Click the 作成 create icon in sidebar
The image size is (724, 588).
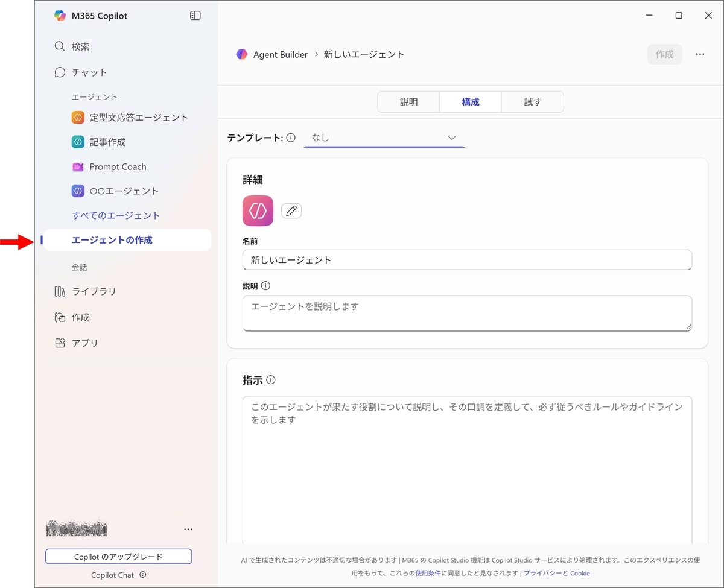pyautogui.click(x=59, y=317)
